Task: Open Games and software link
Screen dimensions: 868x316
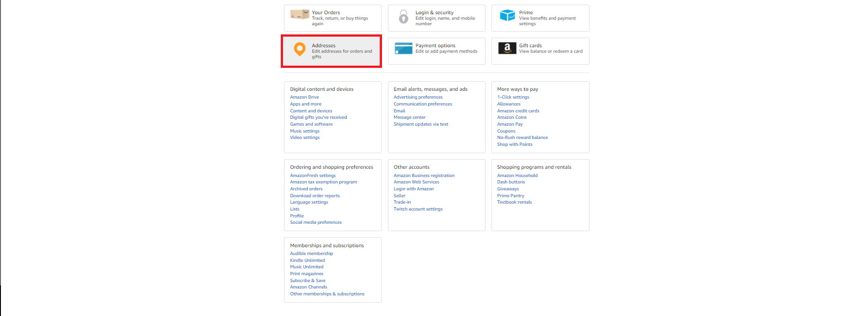Action: tap(311, 124)
